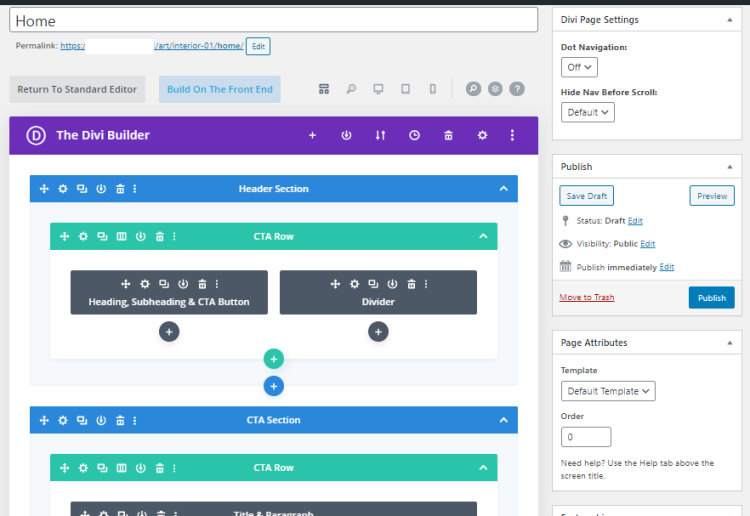Collapse Divi Page Settings panel

pyautogui.click(x=729, y=20)
